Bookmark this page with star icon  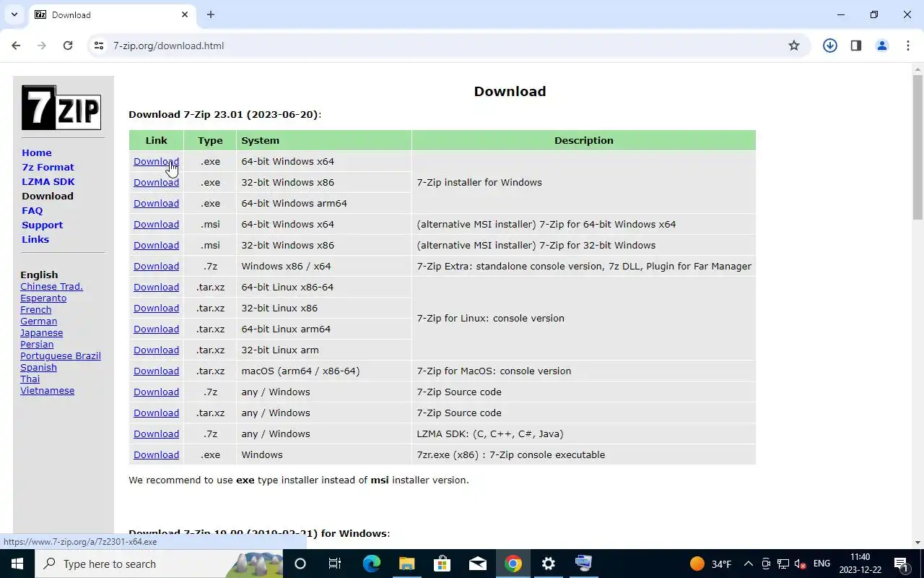794,46
